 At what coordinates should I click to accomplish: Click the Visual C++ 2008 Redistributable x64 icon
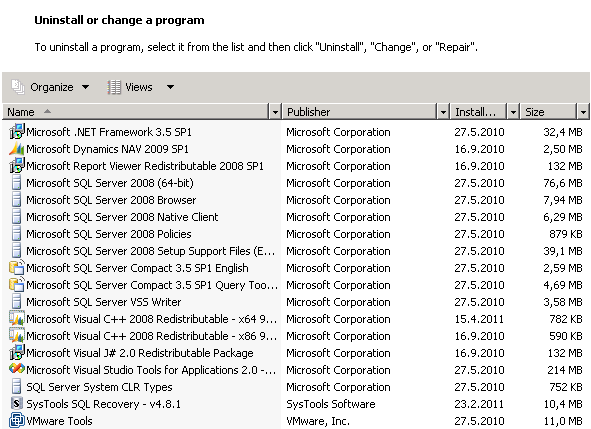[x=17, y=319]
